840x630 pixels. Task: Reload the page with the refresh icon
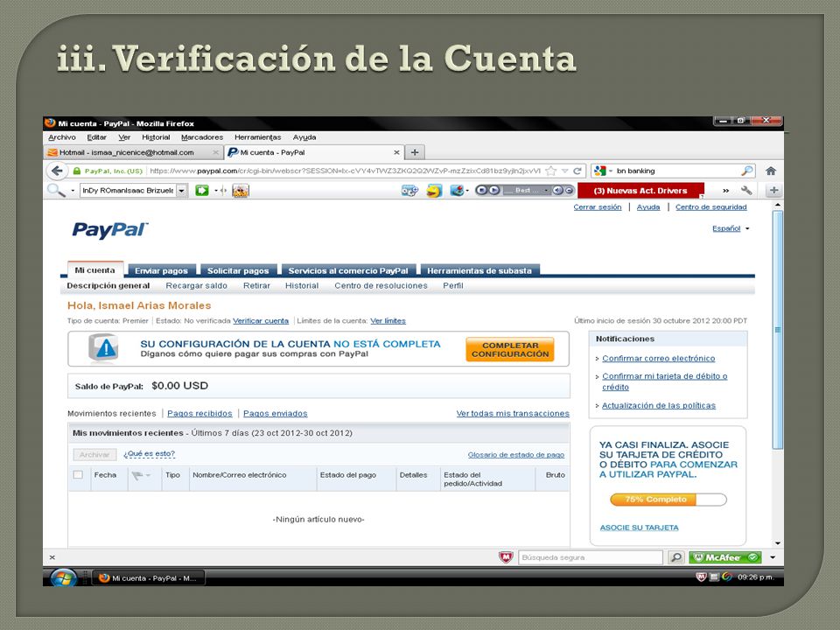point(577,171)
